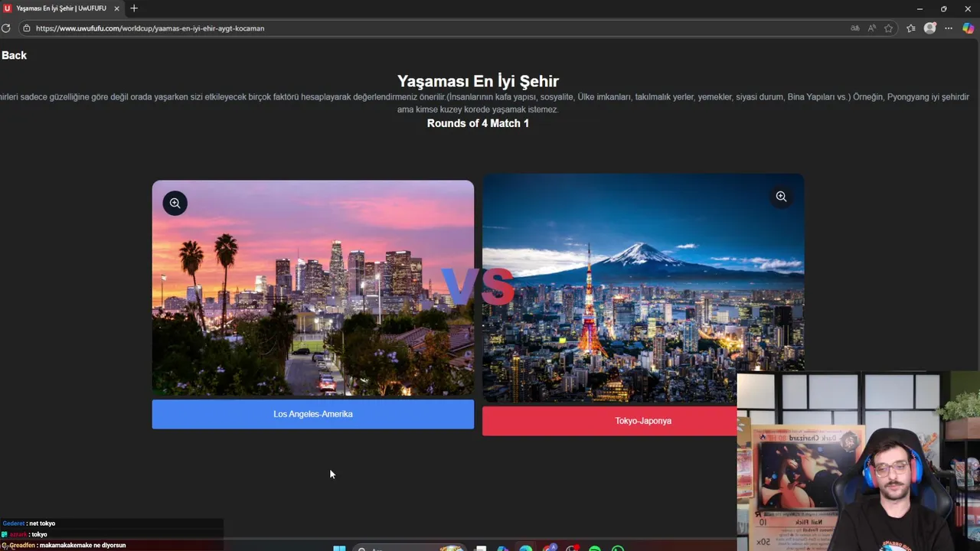Open the Copilot icon in toolbar
Screen dimensions: 980x551
[969, 28]
